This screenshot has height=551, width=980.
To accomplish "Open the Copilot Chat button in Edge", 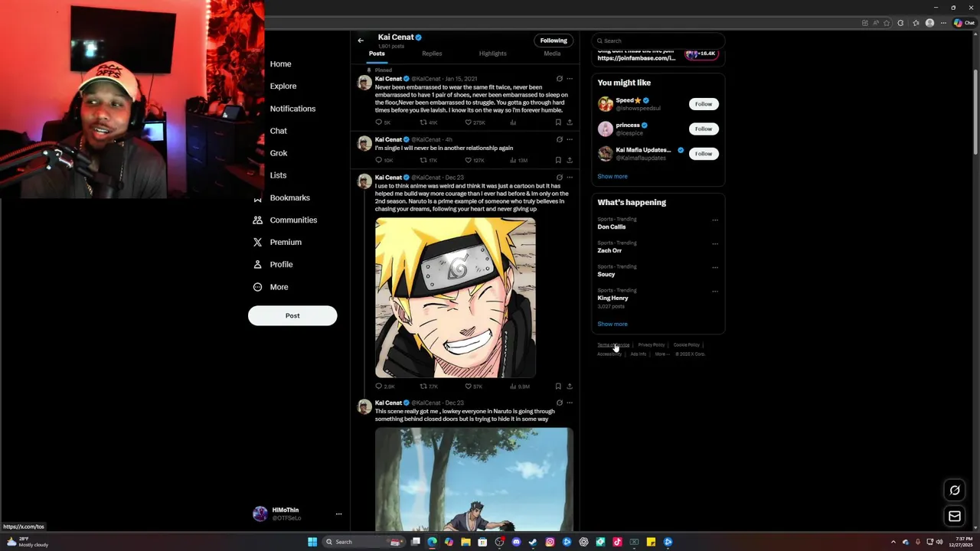I will point(964,23).
